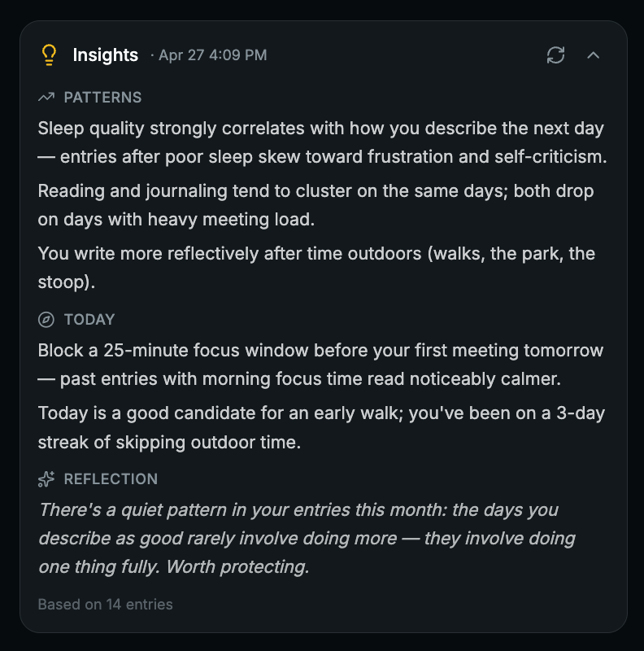
Task: Select the trending-arrow icon beside PATTERNS
Action: click(46, 96)
